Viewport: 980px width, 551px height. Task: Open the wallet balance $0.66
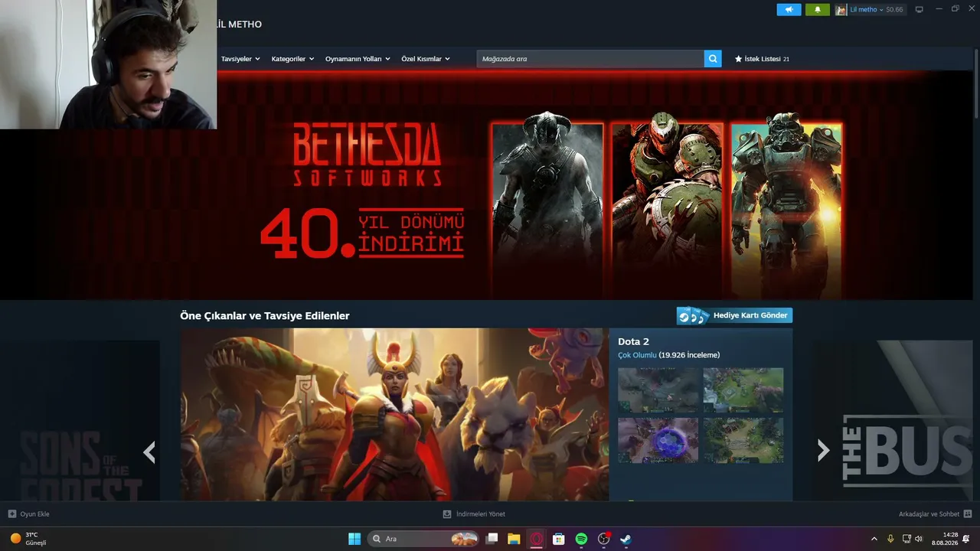click(894, 10)
